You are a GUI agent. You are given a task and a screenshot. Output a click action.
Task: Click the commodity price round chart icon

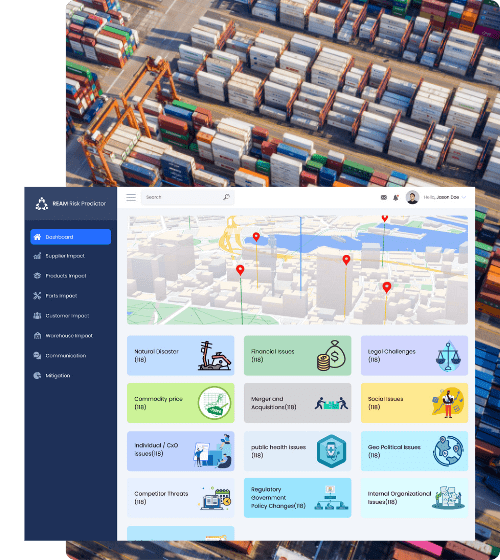click(x=214, y=403)
